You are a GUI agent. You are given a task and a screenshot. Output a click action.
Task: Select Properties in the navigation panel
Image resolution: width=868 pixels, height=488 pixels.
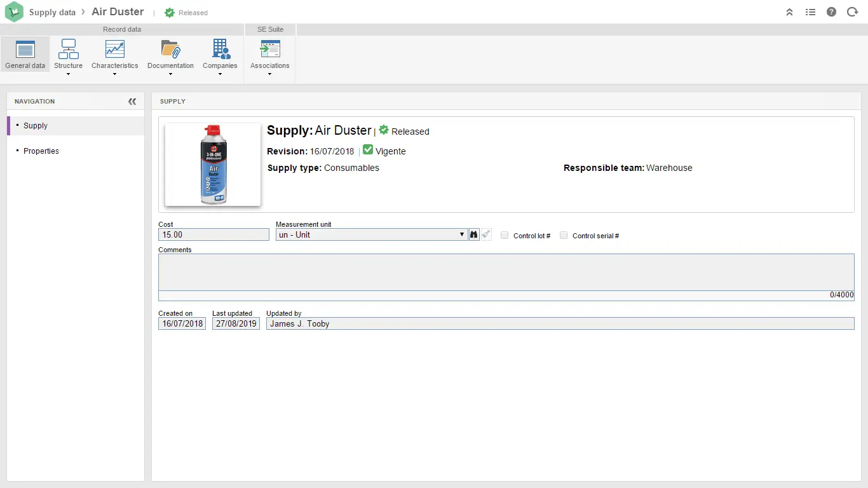tap(41, 151)
